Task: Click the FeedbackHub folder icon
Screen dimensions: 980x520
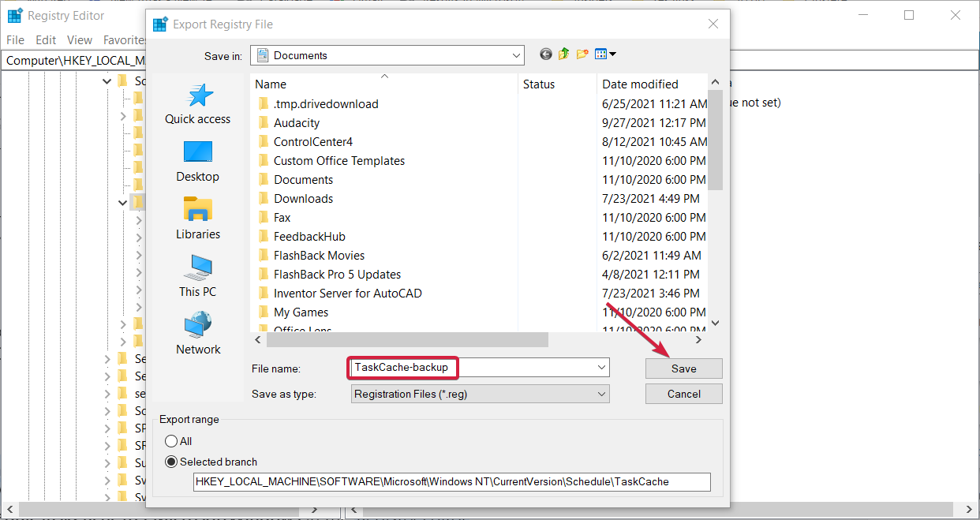Action: [264, 237]
